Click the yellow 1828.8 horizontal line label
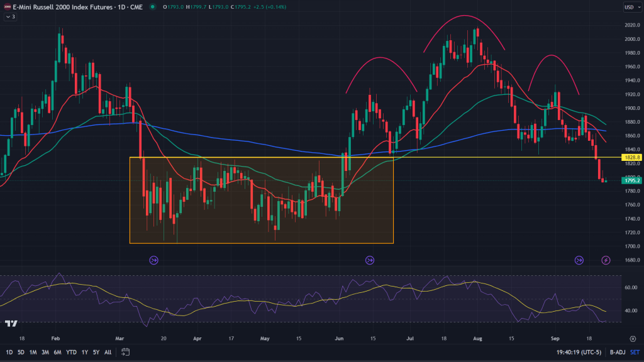Image resolution: width=644 pixels, height=362 pixels. tap(631, 157)
